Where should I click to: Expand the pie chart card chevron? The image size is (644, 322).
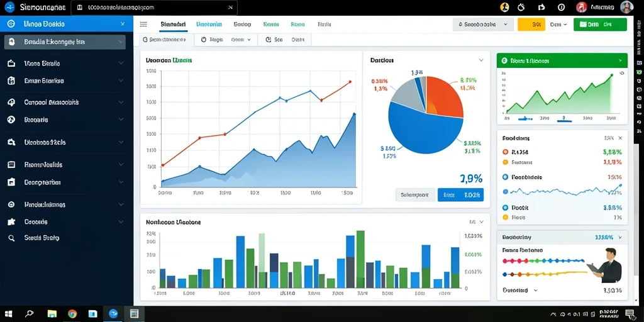pos(481,60)
